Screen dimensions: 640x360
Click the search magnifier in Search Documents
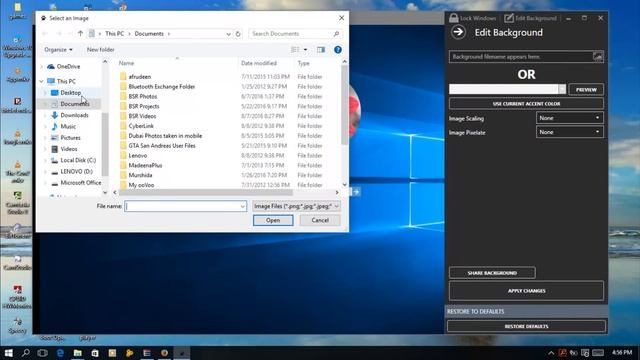click(336, 34)
